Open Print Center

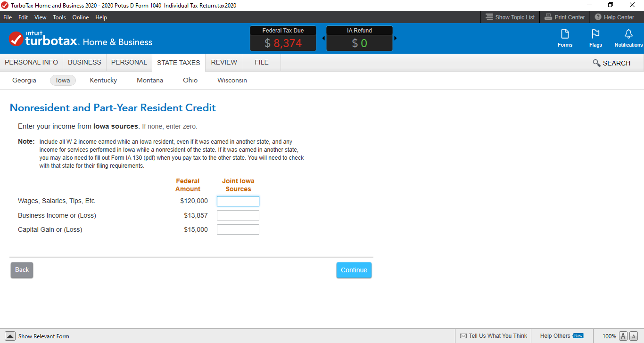click(x=565, y=17)
